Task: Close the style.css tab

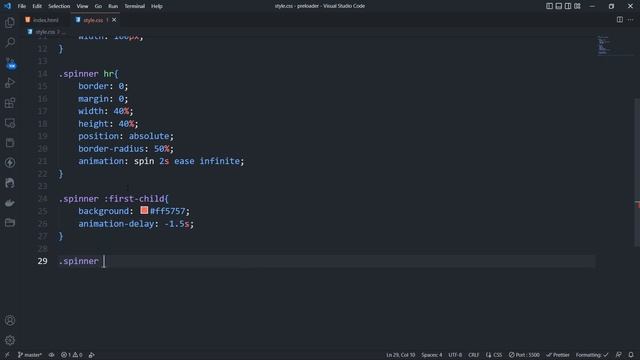Action: point(114,20)
